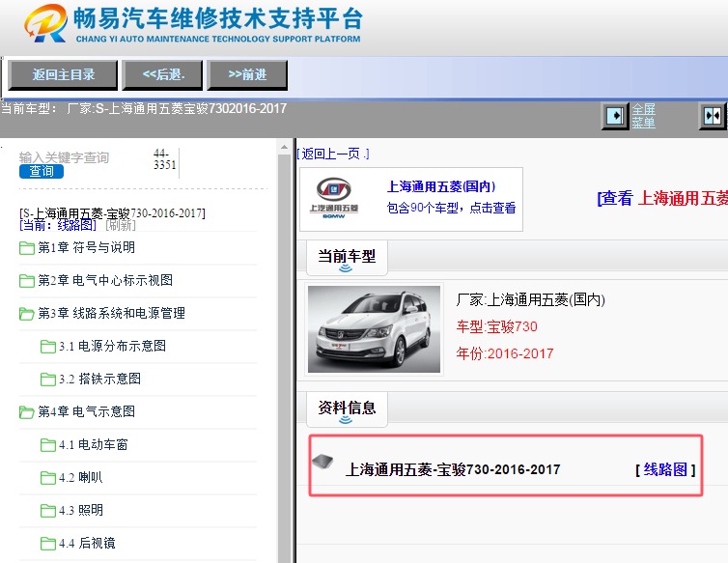Select 第2章 电气中心标示视图 tree row
The image size is (728, 563).
point(138,281)
